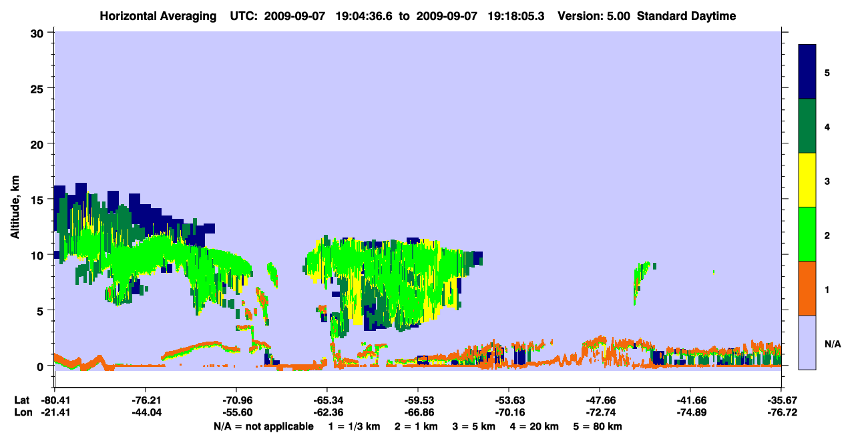
Task: Click the colorbar label "N/A"
Action: (832, 344)
